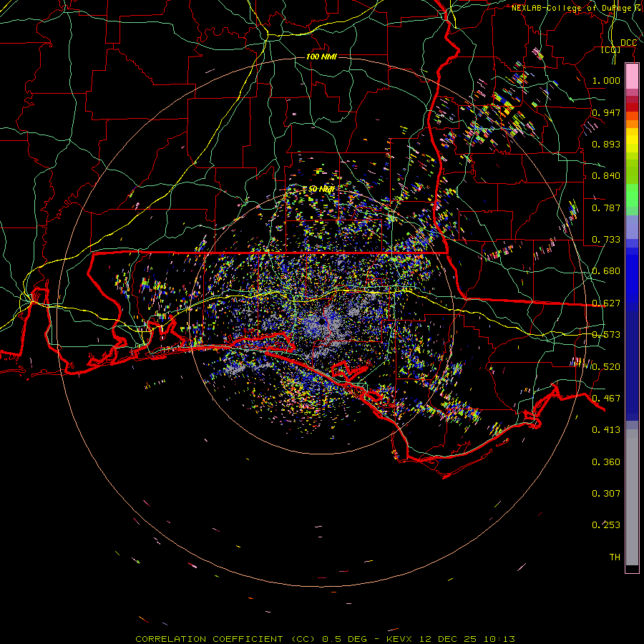
Task: Select the 0.733 scale value
Action: (x=606, y=239)
